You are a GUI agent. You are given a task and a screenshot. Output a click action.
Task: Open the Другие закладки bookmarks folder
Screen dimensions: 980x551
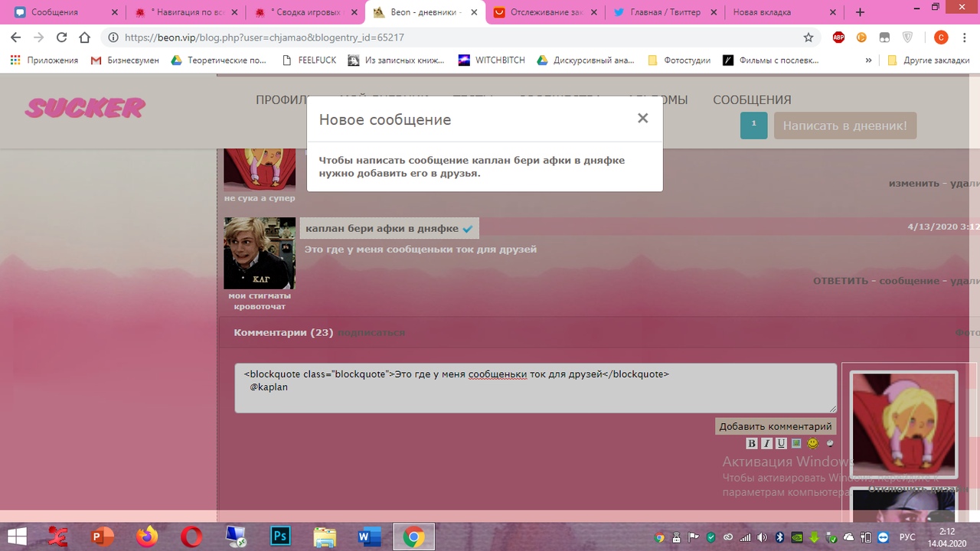pos(928,60)
